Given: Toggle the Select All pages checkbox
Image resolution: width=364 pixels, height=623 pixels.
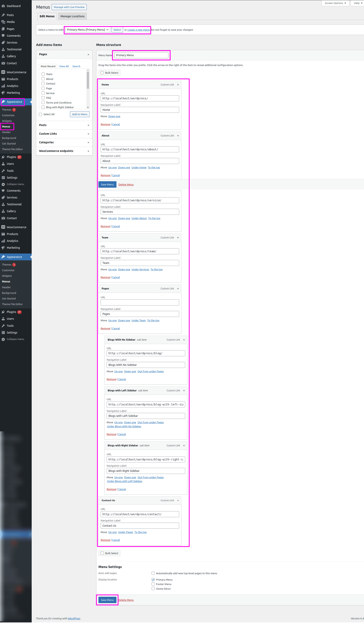Looking at the screenshot, I should 40,114.
